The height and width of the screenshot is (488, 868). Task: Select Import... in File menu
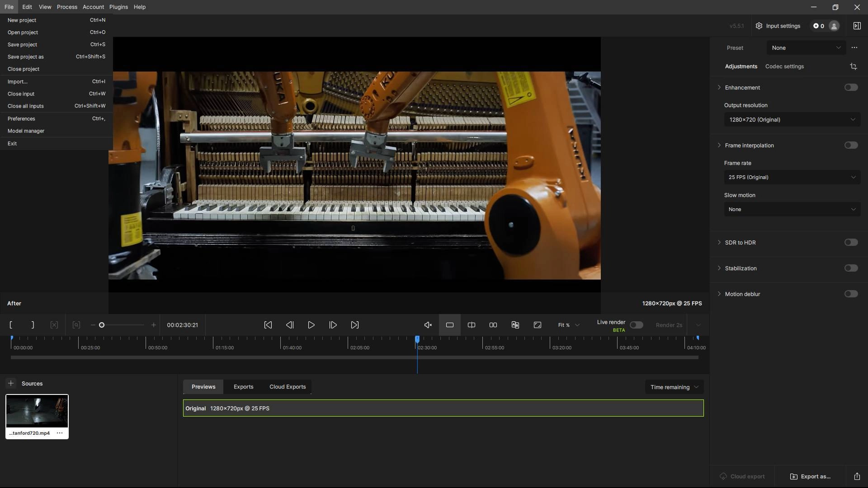(57, 81)
